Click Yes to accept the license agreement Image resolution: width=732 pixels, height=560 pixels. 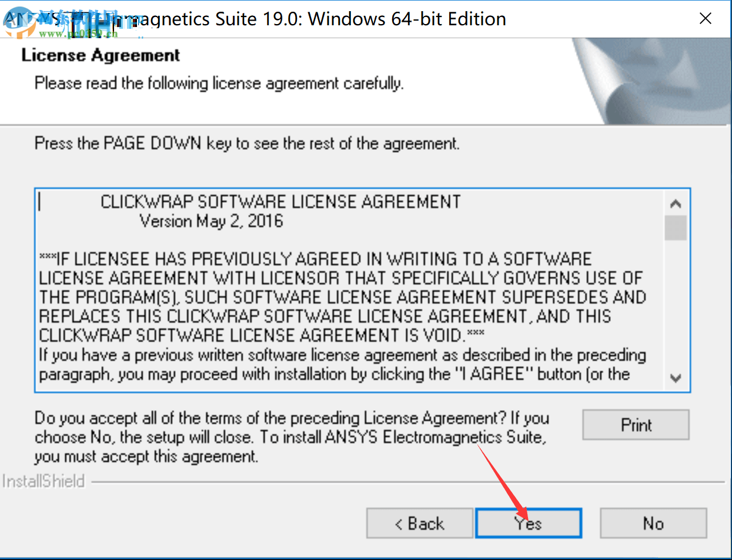(528, 523)
